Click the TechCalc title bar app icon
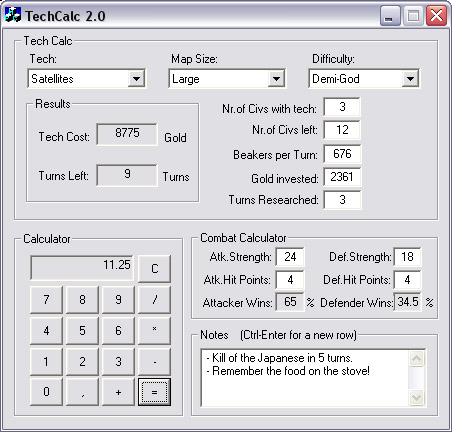The image size is (452, 432). click(x=13, y=15)
